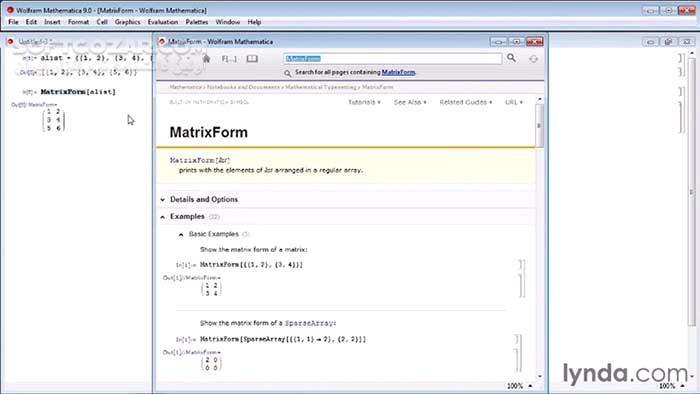Screen dimensions: 700x394
Task: Click the 'MatrixForm' page heading
Action: coord(208,133)
